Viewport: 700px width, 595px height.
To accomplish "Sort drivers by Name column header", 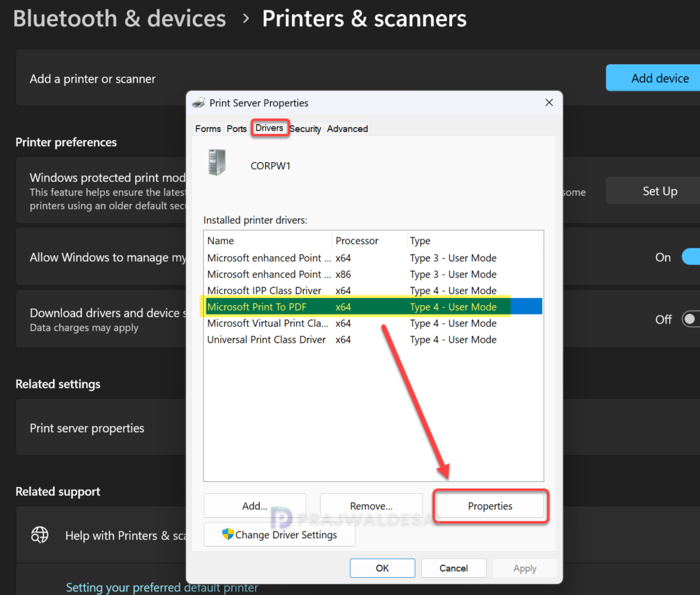I will pos(268,240).
